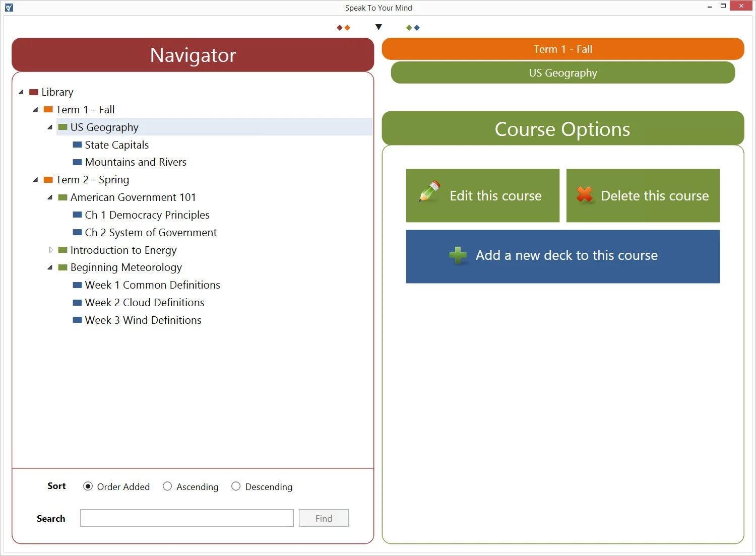
Task: Click the Delete this course button
Action: [643, 195]
